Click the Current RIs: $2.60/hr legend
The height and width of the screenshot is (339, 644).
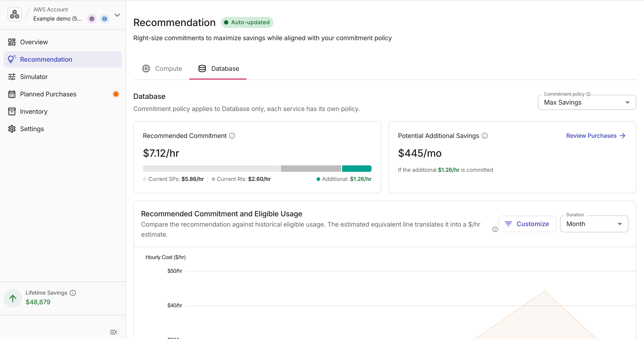pos(241,179)
